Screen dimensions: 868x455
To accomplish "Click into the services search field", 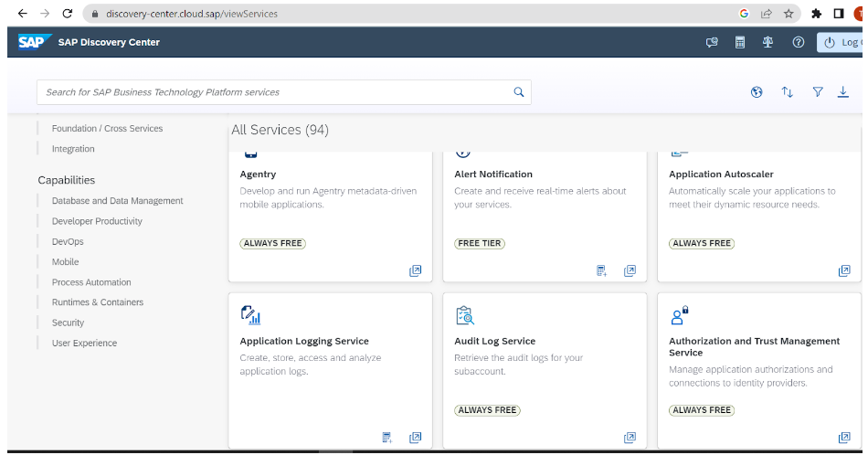I will [x=274, y=92].
